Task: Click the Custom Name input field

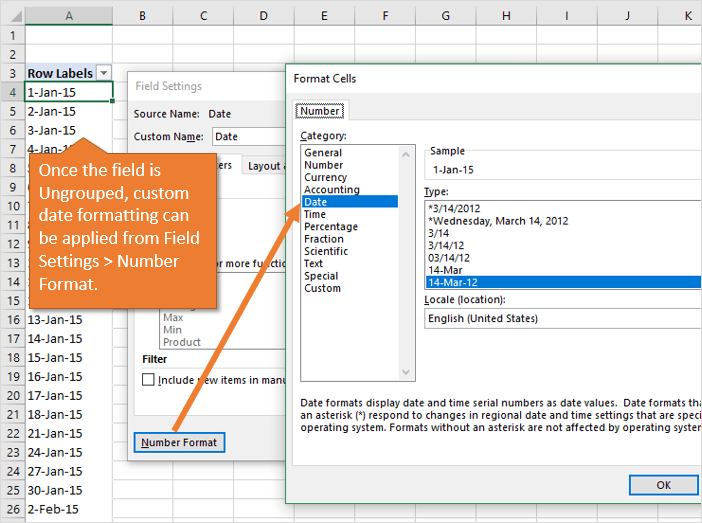Action: [247, 137]
